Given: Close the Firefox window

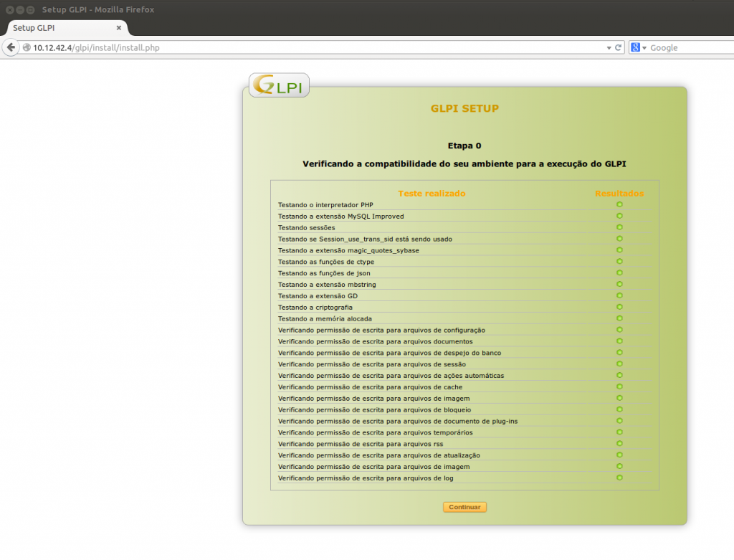Looking at the screenshot, I should [x=9, y=9].
